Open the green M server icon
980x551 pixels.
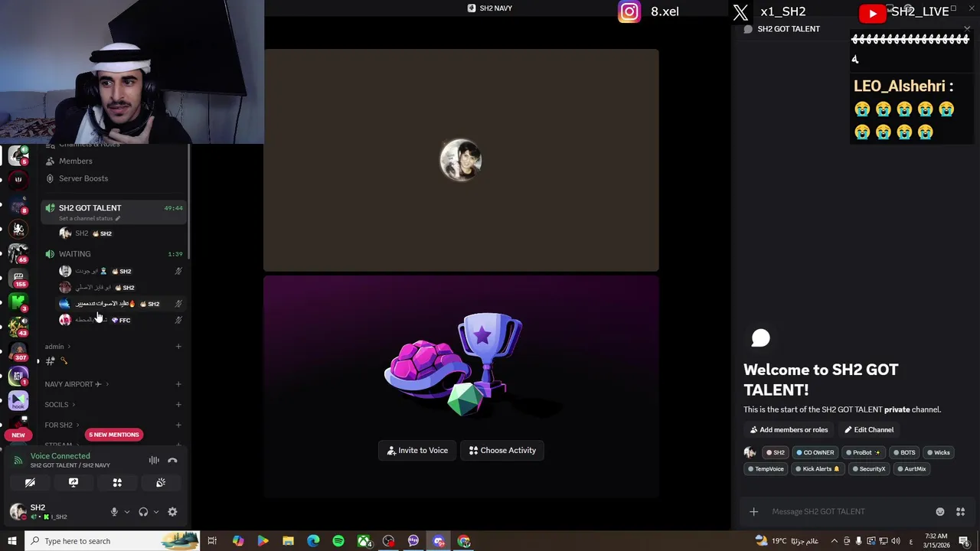18,302
